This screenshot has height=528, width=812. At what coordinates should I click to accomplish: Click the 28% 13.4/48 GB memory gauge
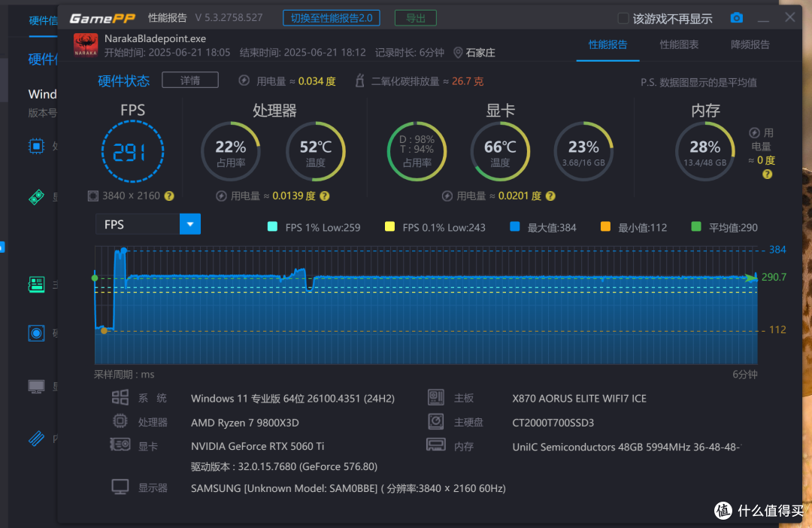click(x=704, y=151)
